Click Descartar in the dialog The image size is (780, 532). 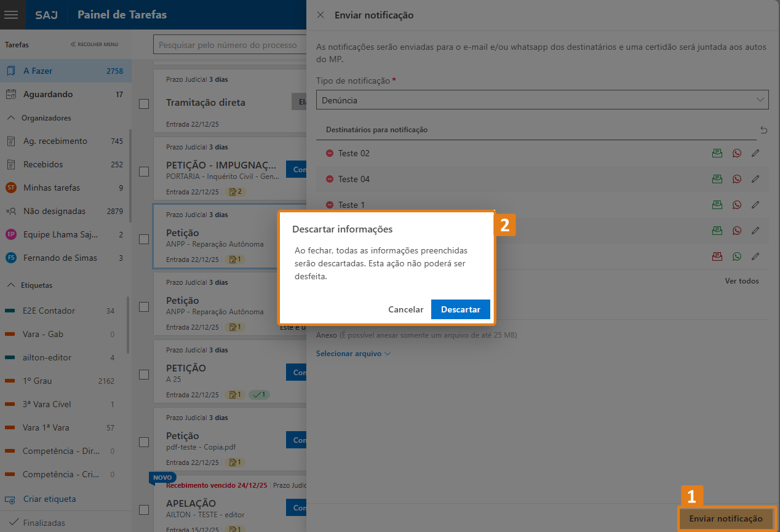pyautogui.click(x=460, y=309)
